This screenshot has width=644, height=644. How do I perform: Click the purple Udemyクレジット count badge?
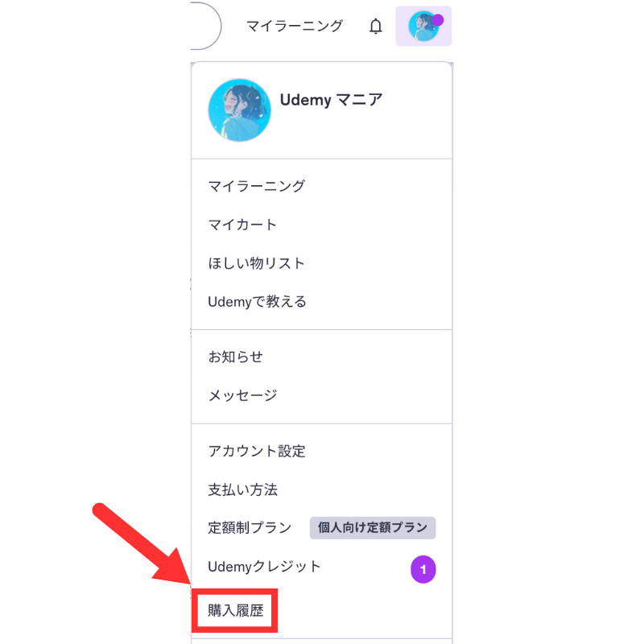(423, 571)
